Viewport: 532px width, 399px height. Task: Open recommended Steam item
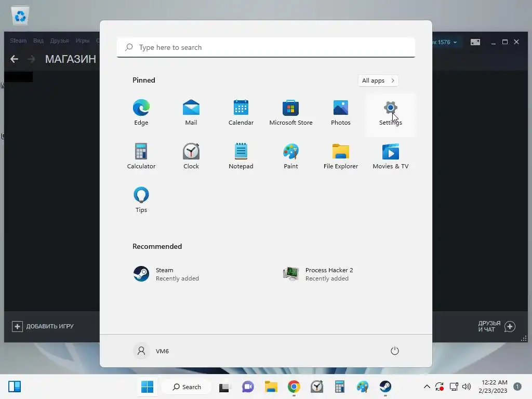coord(166,274)
